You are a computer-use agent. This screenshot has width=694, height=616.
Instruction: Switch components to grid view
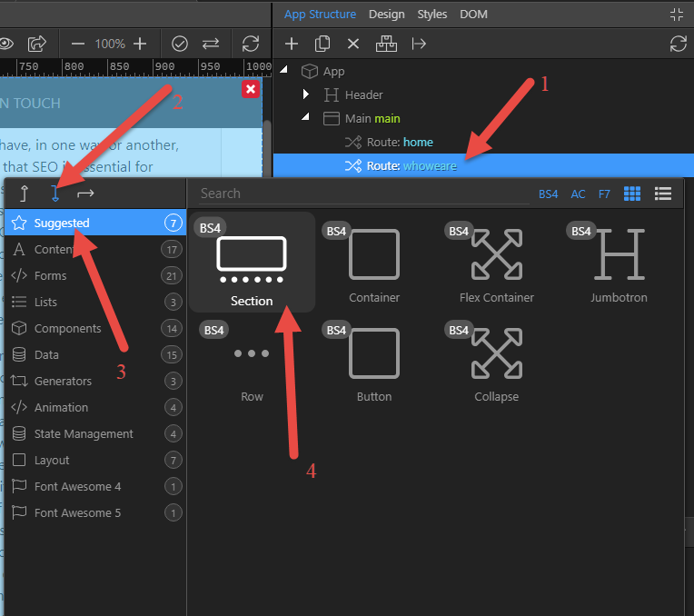[x=632, y=194]
